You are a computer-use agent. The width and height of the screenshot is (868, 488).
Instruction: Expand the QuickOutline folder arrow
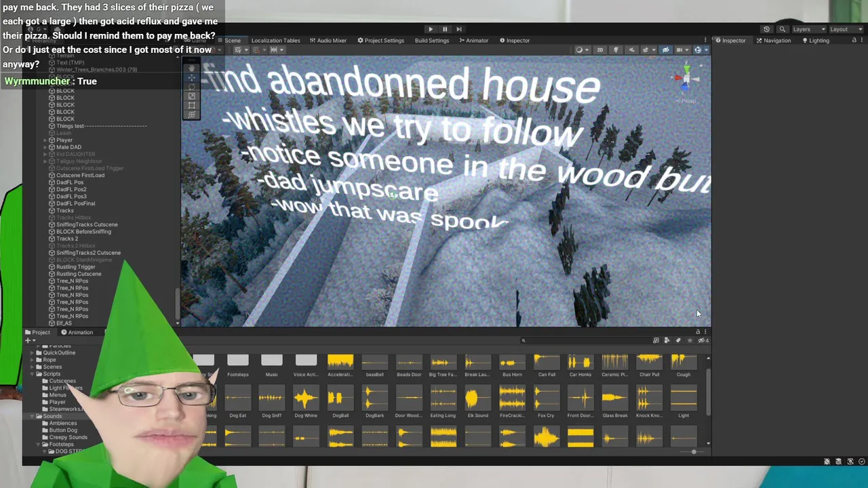(32, 352)
